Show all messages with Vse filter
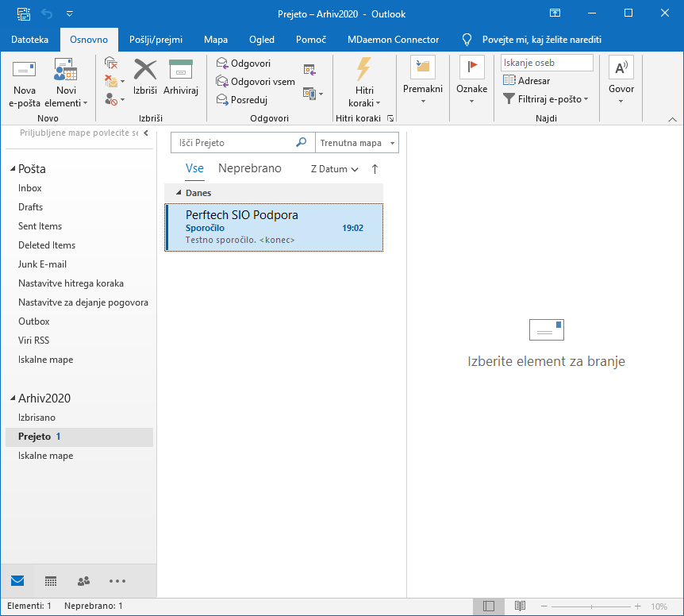684x616 pixels. point(194,168)
